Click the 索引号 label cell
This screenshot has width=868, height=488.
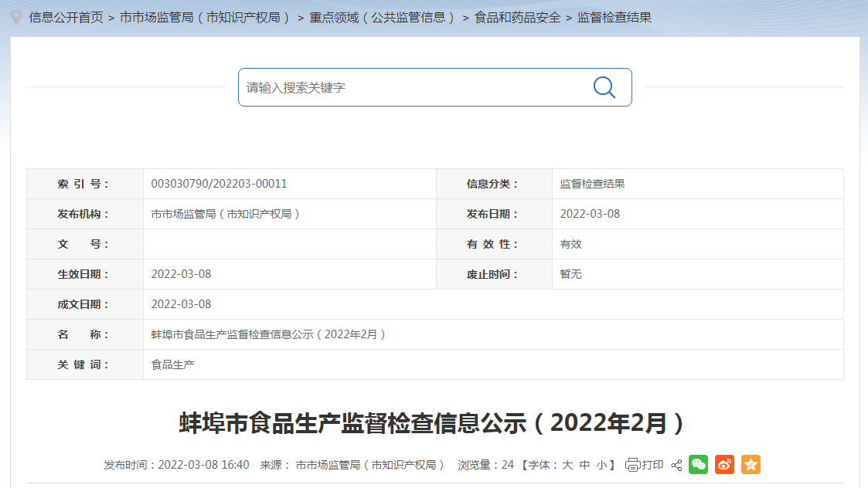coord(85,184)
